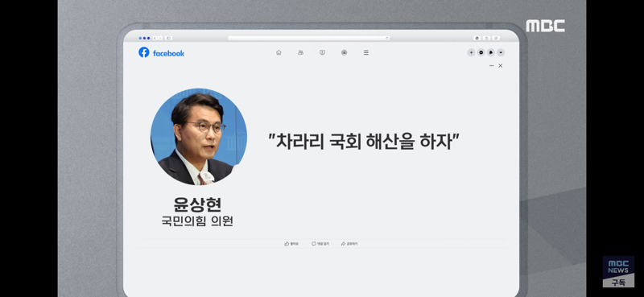The height and width of the screenshot is (297, 644).
Task: Click the browser address bar
Action: coord(309,38)
